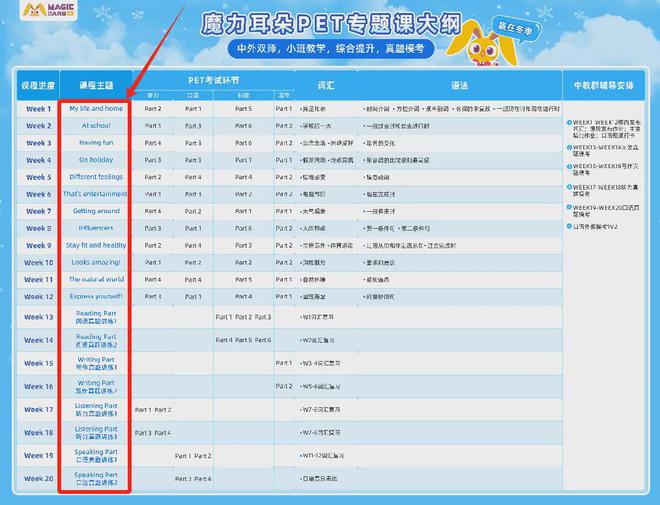The height and width of the screenshot is (505, 660).
Task: Select the PET考试环节 header
Action: pyautogui.click(x=213, y=80)
